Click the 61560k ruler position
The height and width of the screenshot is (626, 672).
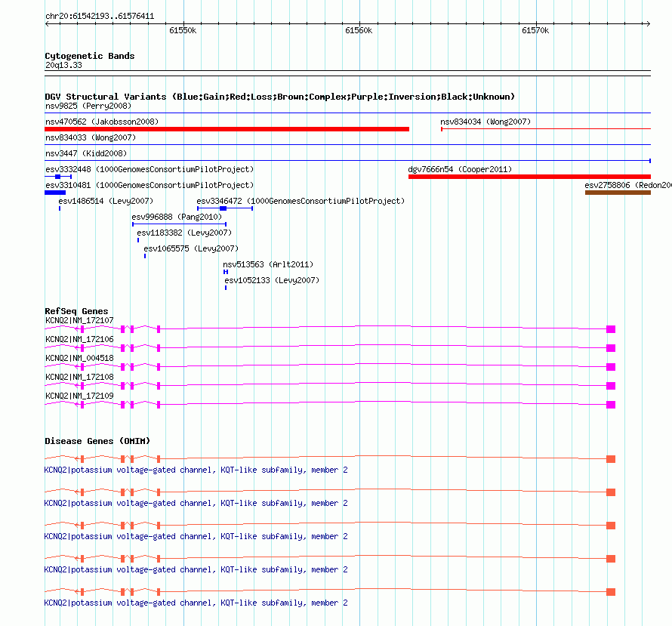pyautogui.click(x=359, y=30)
